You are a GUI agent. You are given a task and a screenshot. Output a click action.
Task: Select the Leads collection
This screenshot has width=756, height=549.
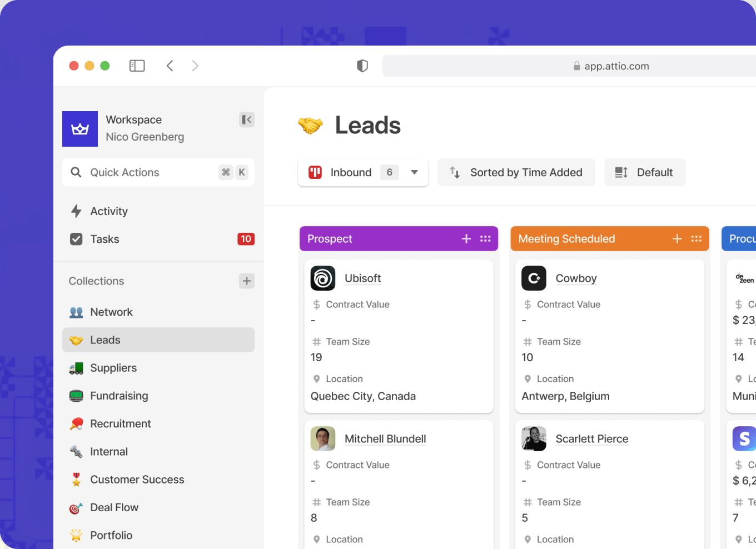coord(158,340)
